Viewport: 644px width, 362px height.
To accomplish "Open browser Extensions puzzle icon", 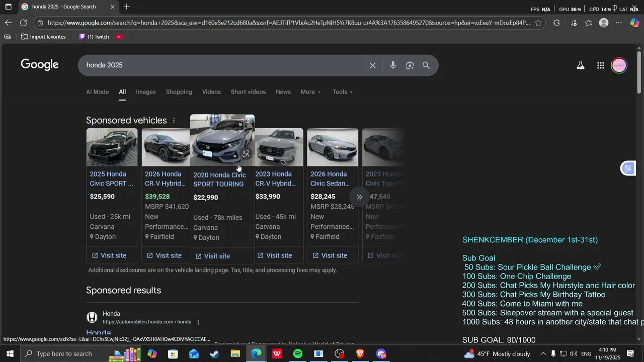I will click(556, 23).
